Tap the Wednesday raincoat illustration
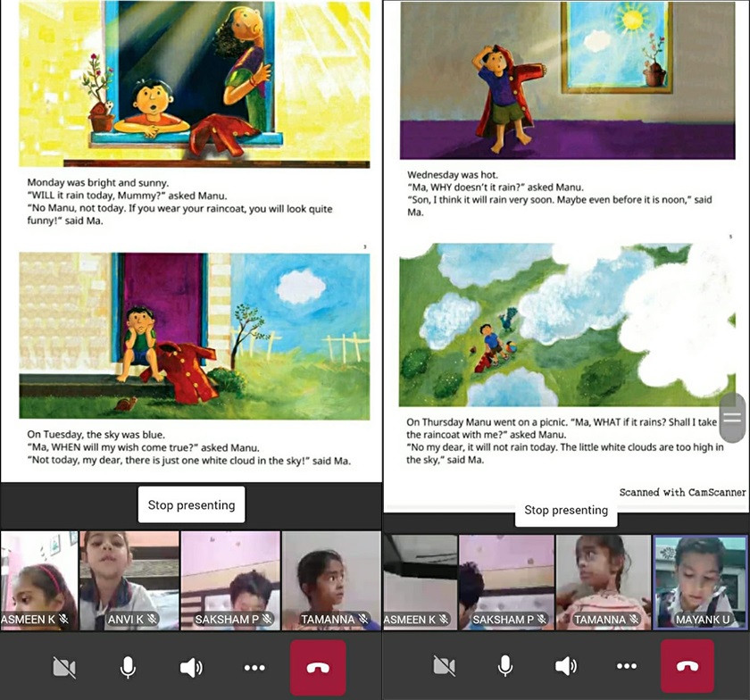The width and height of the screenshot is (750, 700). [x=567, y=79]
